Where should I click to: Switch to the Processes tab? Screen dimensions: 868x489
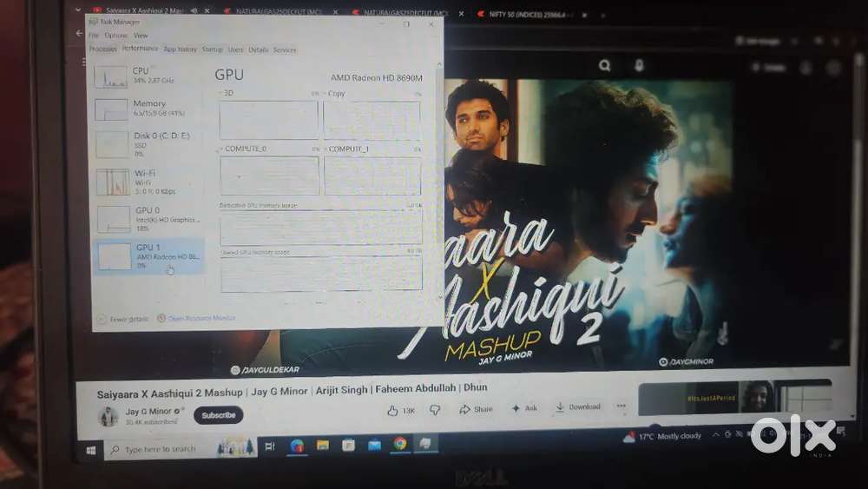(102, 50)
